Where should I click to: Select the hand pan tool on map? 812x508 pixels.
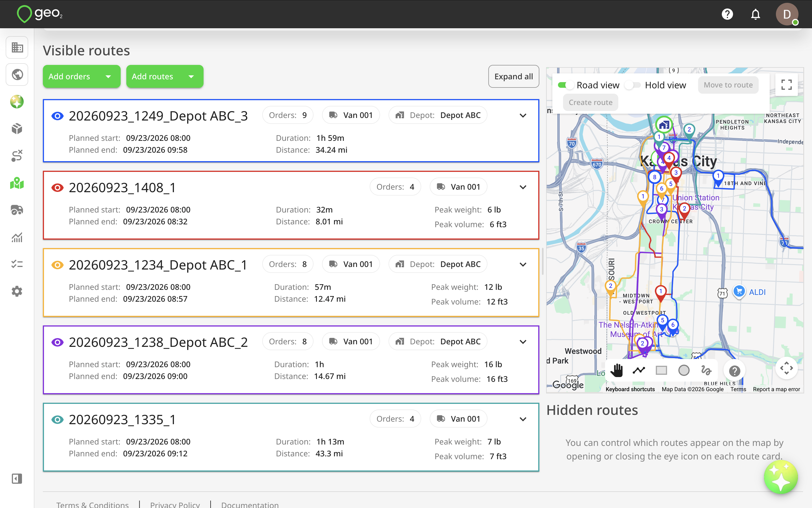click(x=616, y=371)
